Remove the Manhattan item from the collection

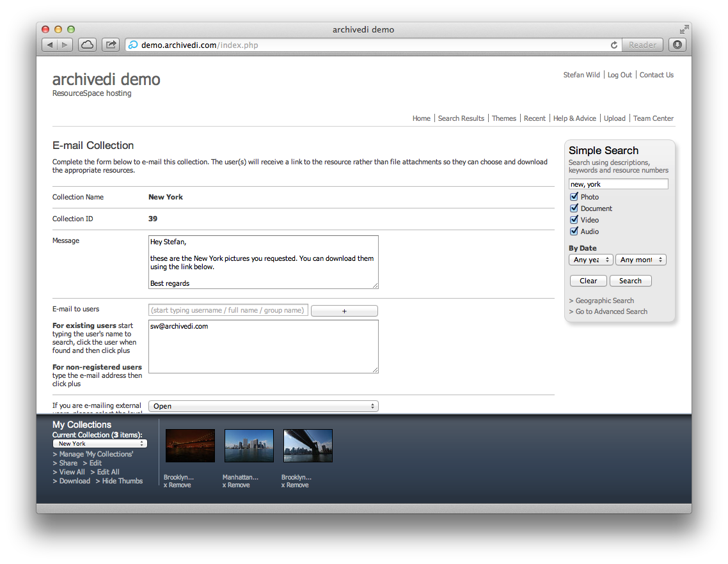(x=236, y=485)
